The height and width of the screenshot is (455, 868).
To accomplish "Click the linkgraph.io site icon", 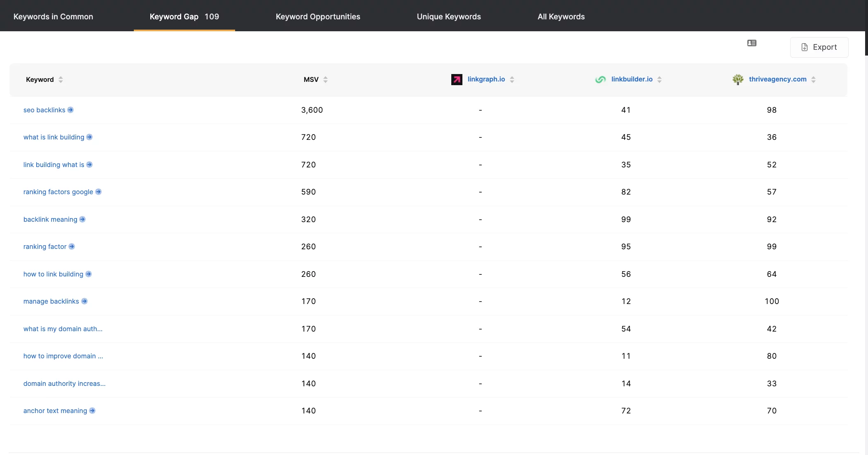I will 456,79.
